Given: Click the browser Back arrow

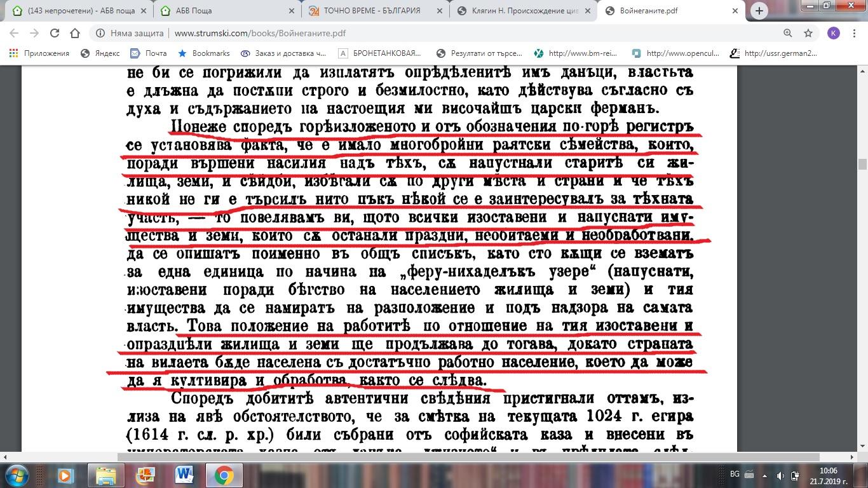Looking at the screenshot, I should coord(14,33).
